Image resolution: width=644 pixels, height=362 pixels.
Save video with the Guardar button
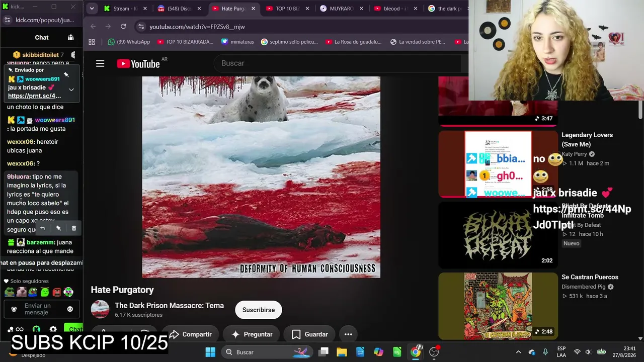pyautogui.click(x=310, y=334)
